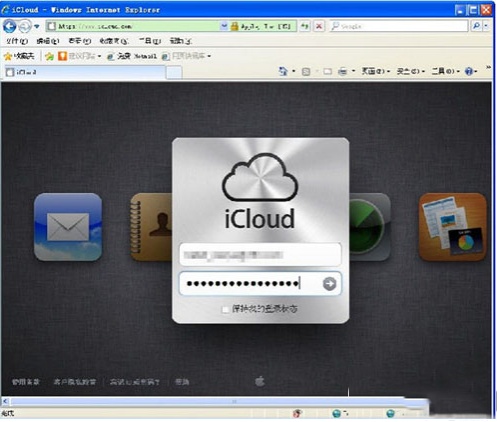Open the View menu
The width and height of the screenshot is (497, 422).
[x=79, y=41]
